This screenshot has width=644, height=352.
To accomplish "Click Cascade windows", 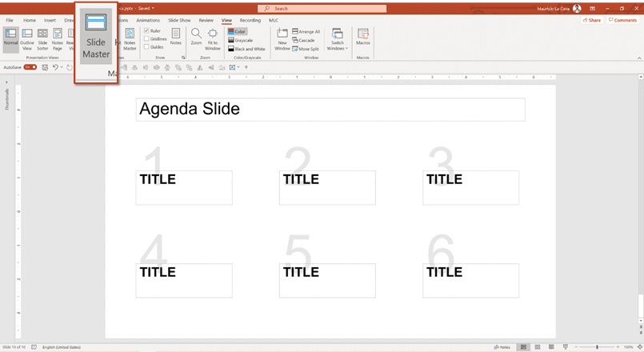I will pos(303,40).
